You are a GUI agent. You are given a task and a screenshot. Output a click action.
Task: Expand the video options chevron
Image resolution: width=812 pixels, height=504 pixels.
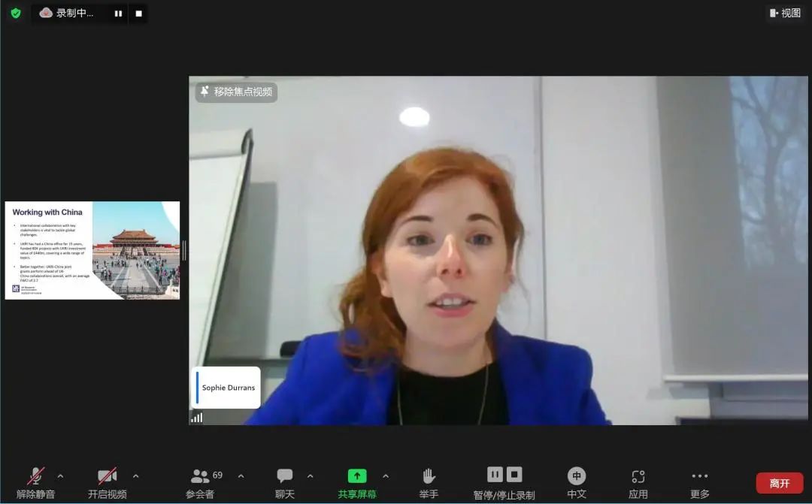coord(136,475)
